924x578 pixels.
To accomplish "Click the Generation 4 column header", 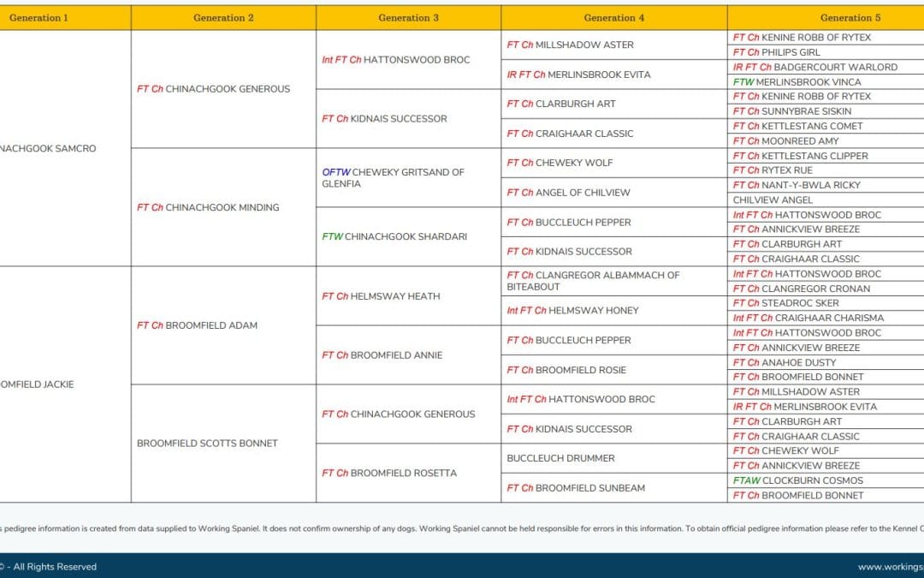I will (x=613, y=17).
